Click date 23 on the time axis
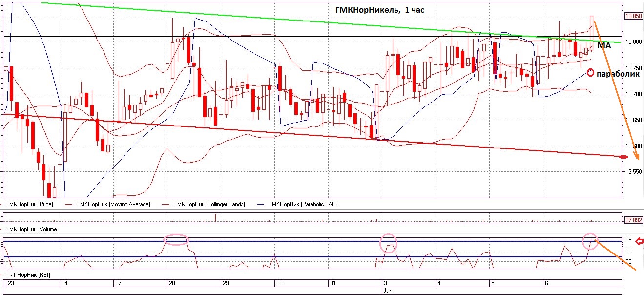The height and width of the screenshot is (295, 644). [x=10, y=283]
